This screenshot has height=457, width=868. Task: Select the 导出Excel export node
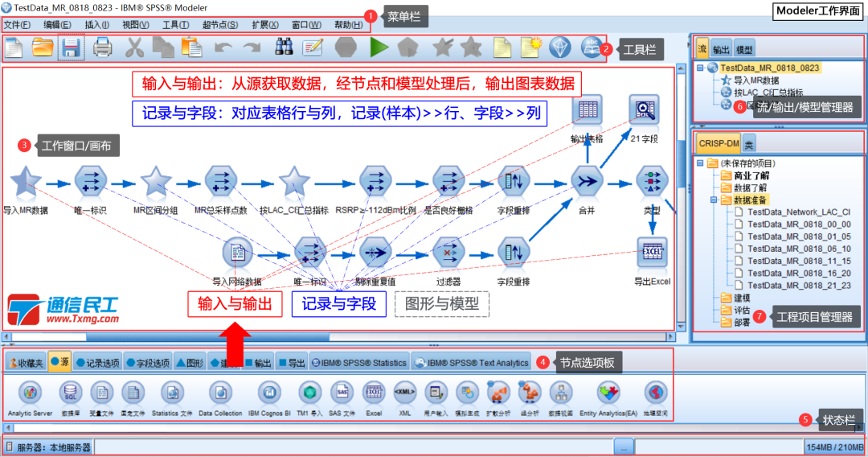coord(652,253)
